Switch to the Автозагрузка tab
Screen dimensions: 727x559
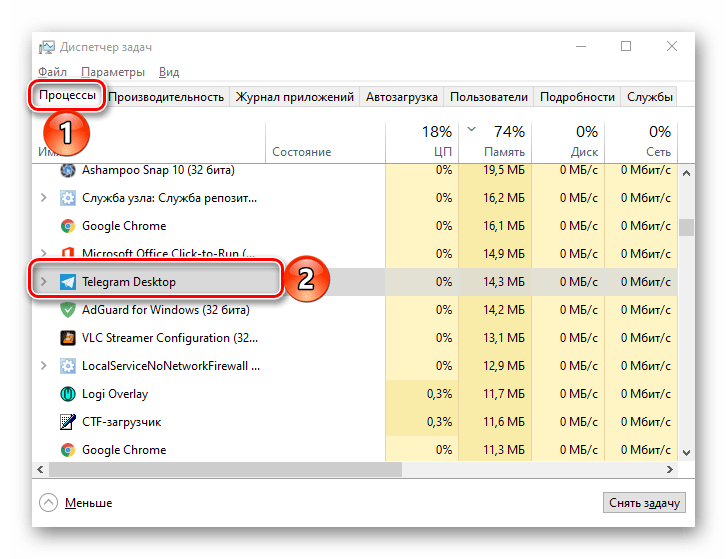(402, 97)
